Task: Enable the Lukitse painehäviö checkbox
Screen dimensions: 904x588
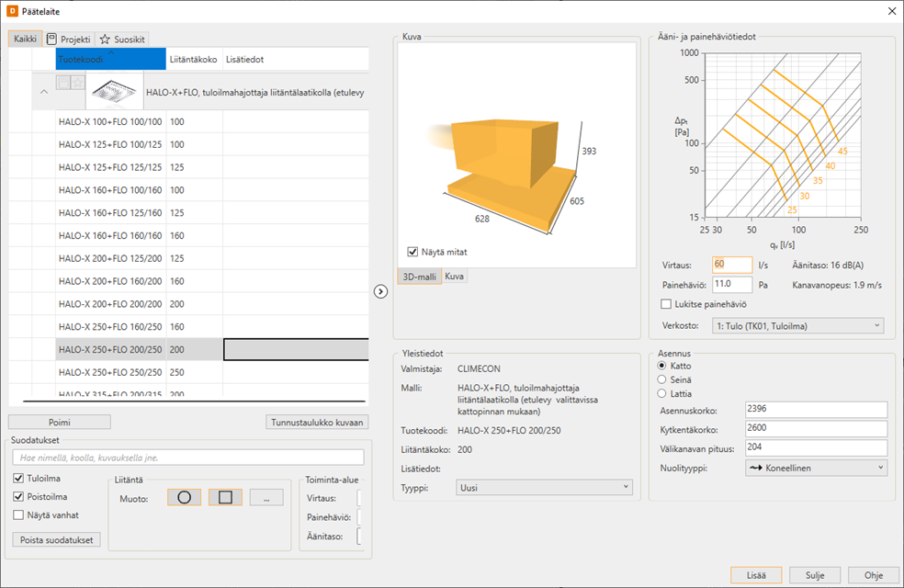Action: [666, 304]
